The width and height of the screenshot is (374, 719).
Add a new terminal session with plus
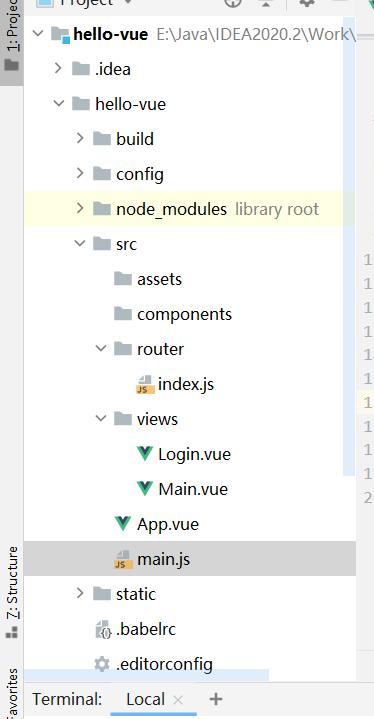point(215,699)
